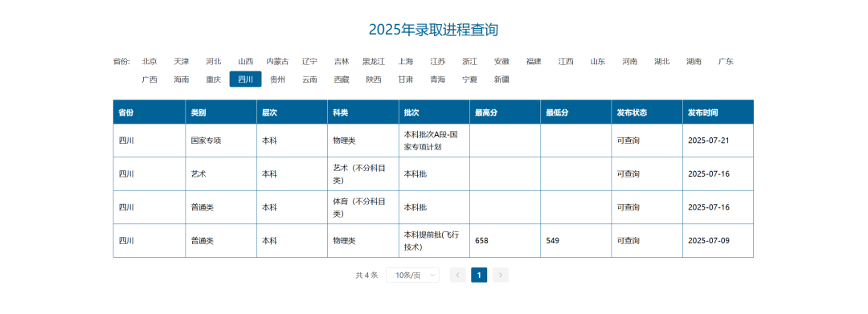Switch province to 湖南
868x314 pixels.
694,61
